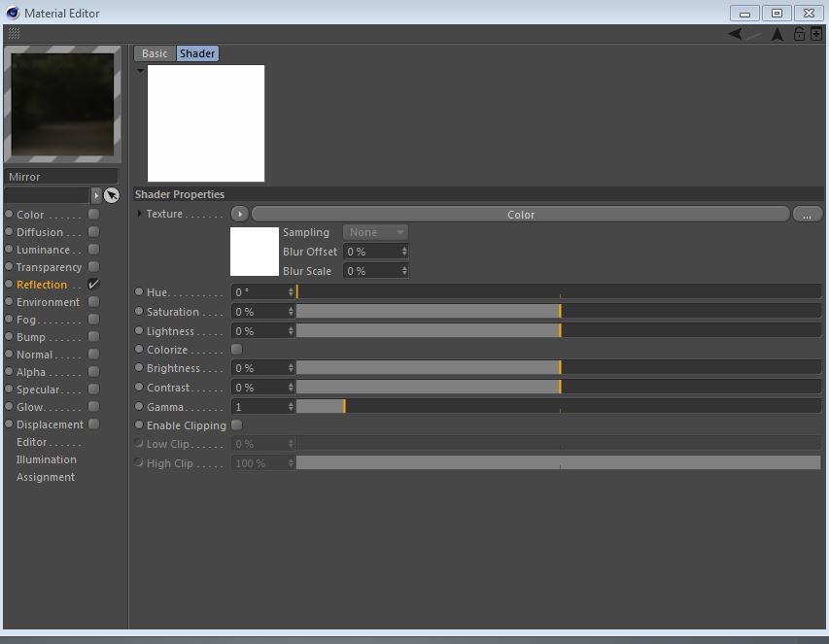This screenshot has height=644, width=829.
Task: Click the Lightness animation dot
Action: 139,330
